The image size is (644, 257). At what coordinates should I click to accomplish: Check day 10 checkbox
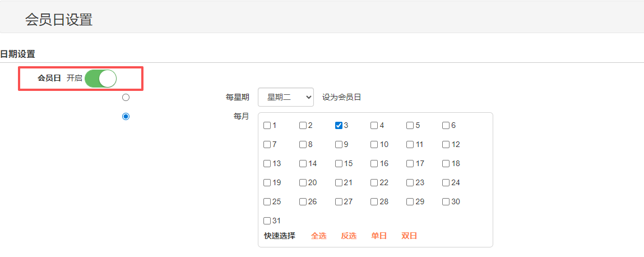[374, 145]
